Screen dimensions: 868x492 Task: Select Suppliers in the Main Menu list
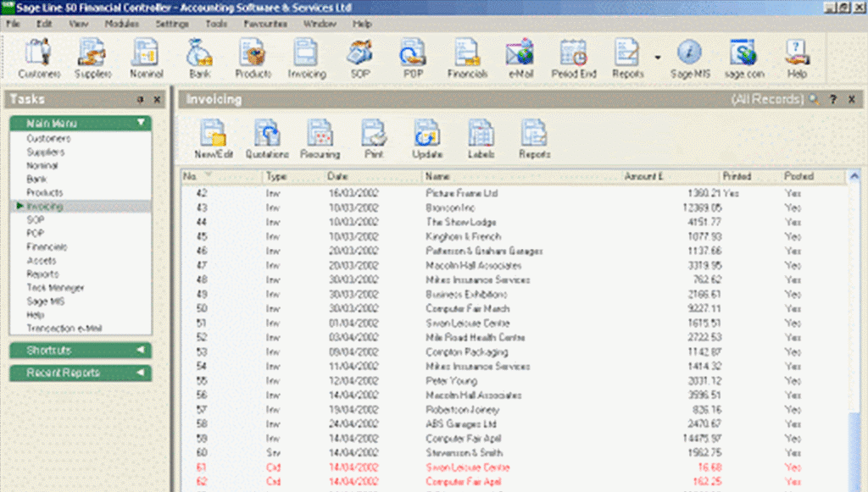point(46,152)
